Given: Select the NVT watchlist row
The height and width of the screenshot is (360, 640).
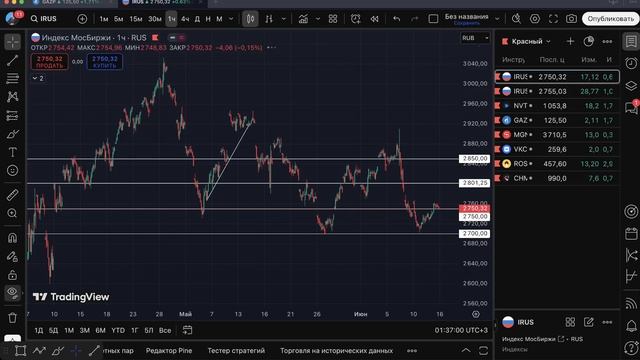Looking at the screenshot, I should point(557,106).
